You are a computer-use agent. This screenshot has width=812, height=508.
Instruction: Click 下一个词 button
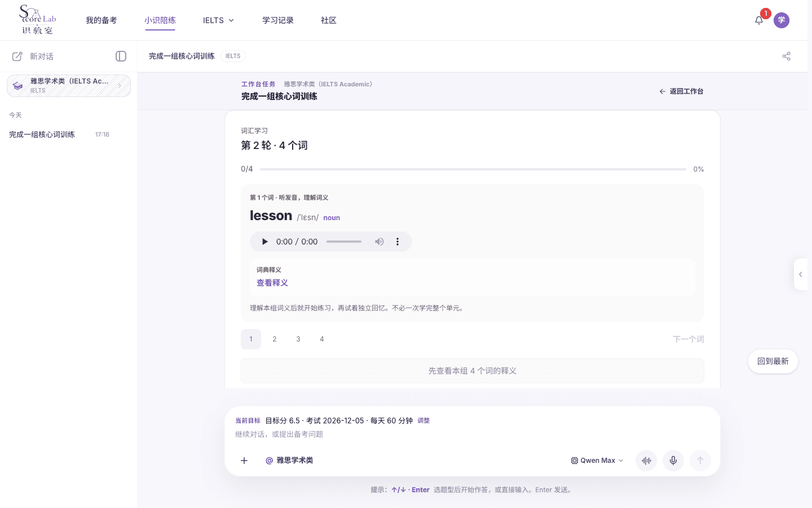click(x=689, y=339)
